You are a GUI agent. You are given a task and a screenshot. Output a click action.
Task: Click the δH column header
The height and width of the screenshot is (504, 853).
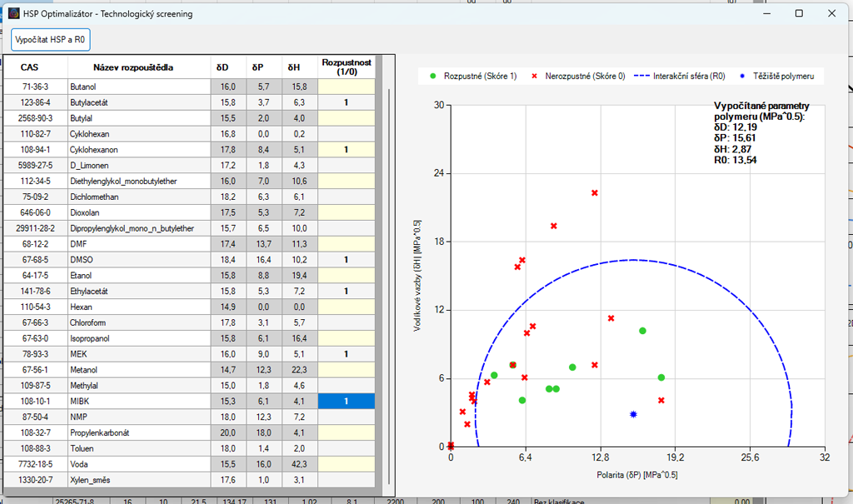(x=300, y=67)
